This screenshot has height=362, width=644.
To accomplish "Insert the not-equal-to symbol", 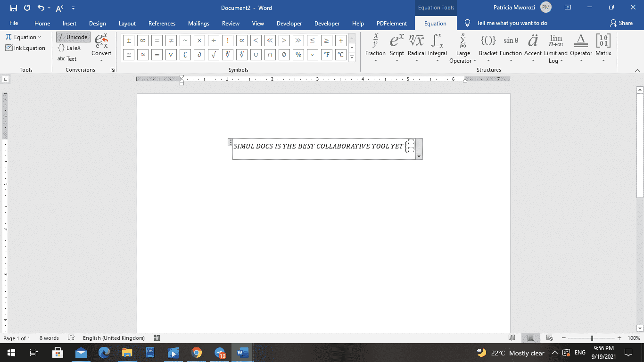I will (171, 41).
